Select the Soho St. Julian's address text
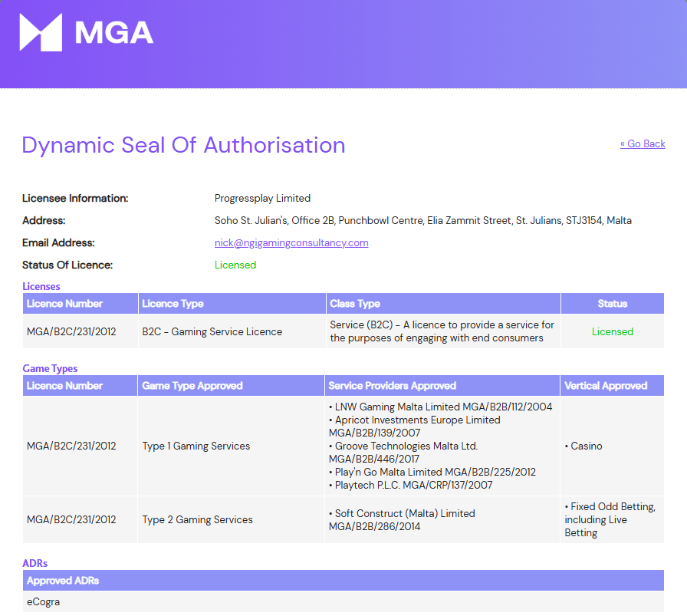The height and width of the screenshot is (616, 687). point(422,220)
